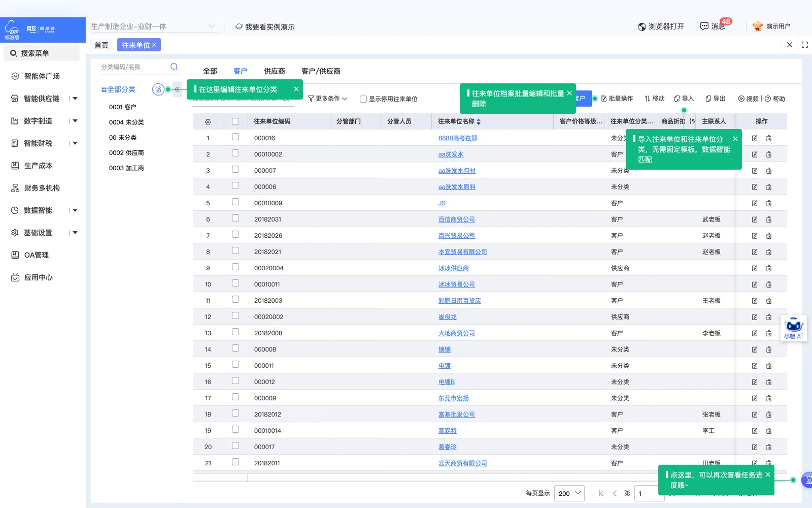
Task: Expand 基础设置 sidebar arrow
Action: [x=75, y=233]
